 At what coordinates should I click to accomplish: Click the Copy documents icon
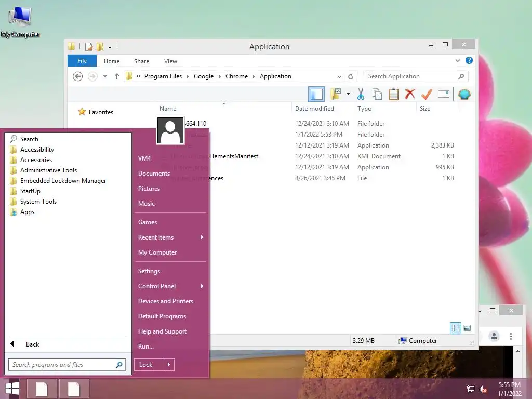point(377,94)
